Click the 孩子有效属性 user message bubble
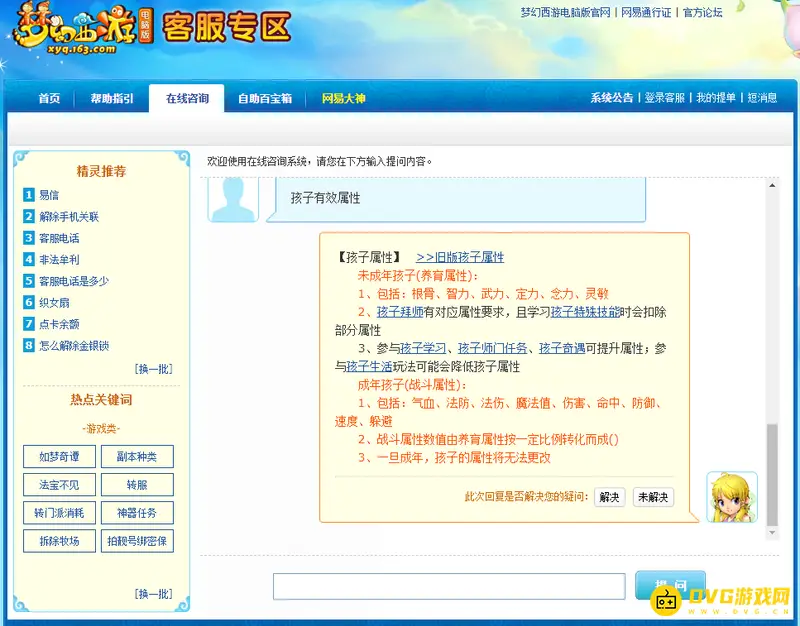 point(456,199)
